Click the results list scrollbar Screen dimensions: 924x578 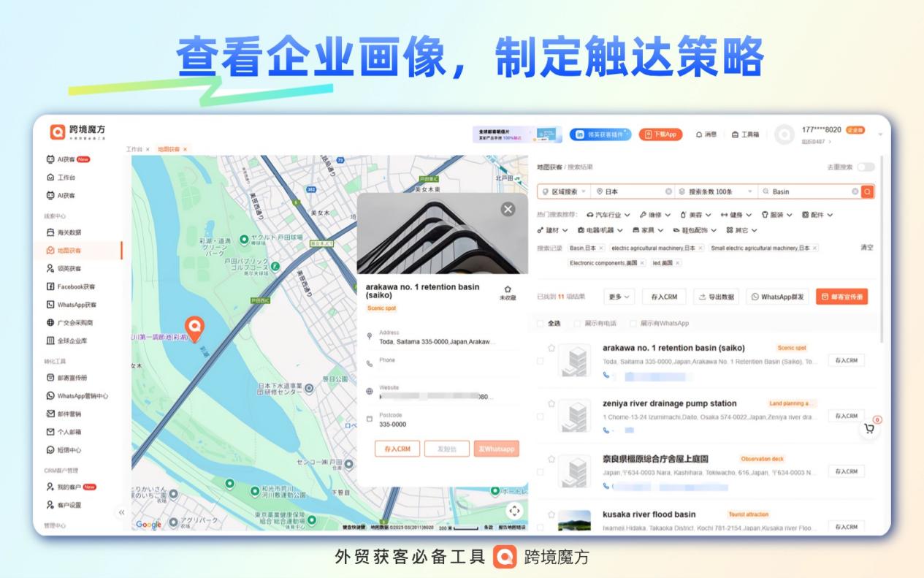tap(883, 248)
